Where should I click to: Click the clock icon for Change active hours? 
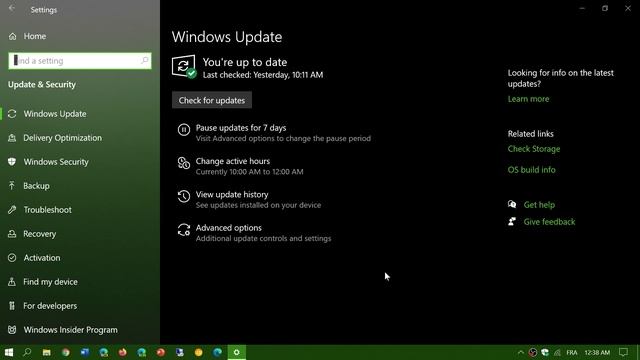(x=184, y=163)
